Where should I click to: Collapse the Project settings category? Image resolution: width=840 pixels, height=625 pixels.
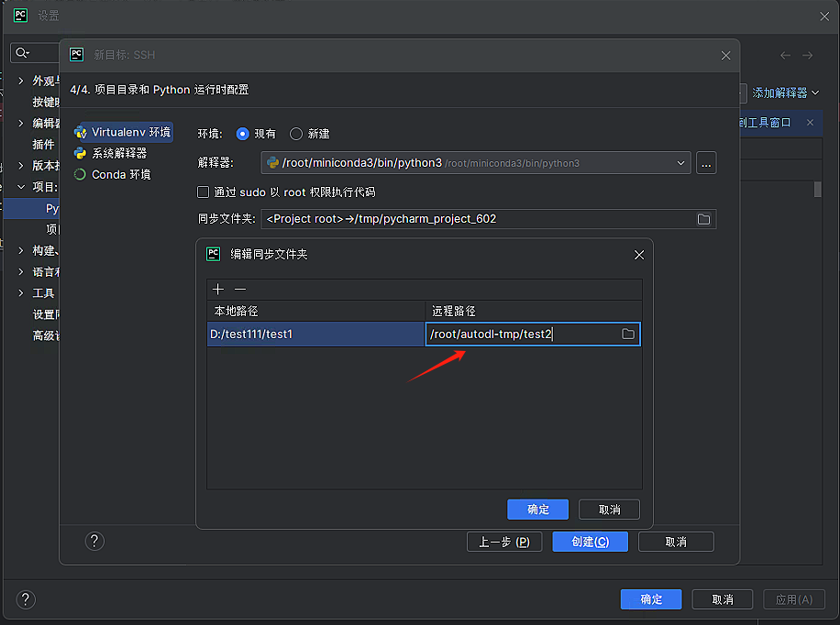[x=21, y=186]
